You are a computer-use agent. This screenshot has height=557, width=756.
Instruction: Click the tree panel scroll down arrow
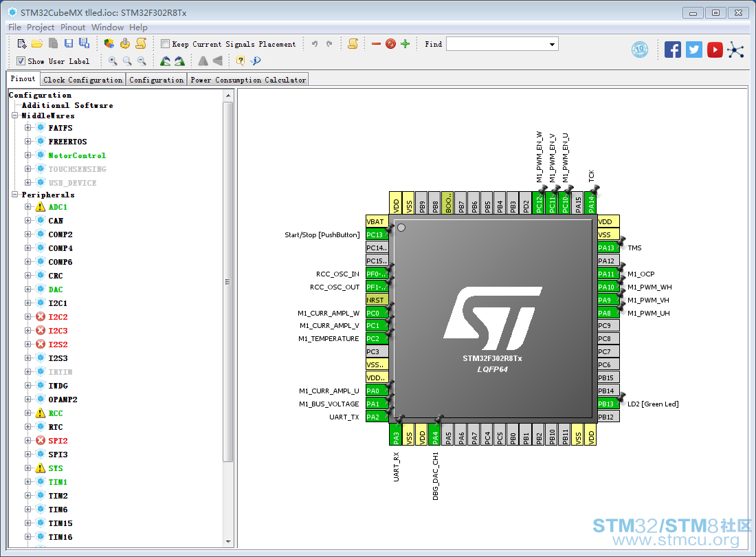pos(229,542)
